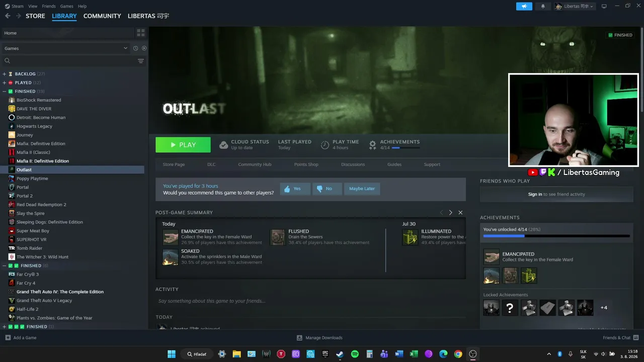Switch to the COMMUNITY tab

point(102,16)
